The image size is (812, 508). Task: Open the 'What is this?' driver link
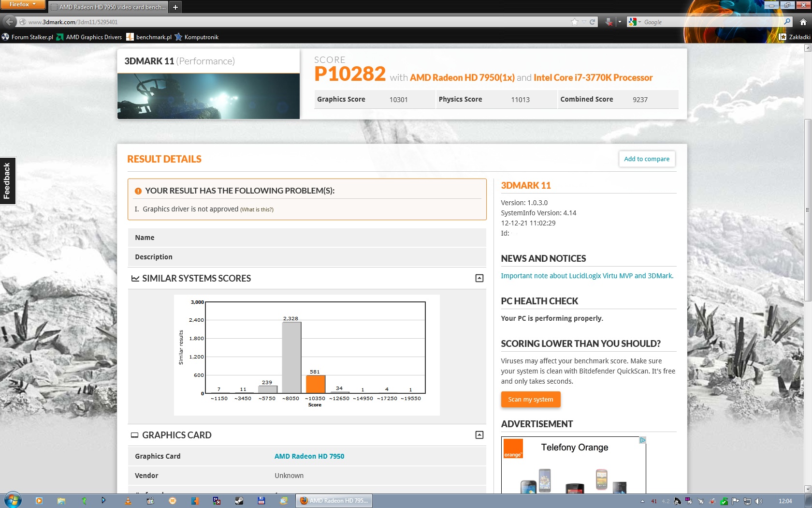(x=257, y=209)
